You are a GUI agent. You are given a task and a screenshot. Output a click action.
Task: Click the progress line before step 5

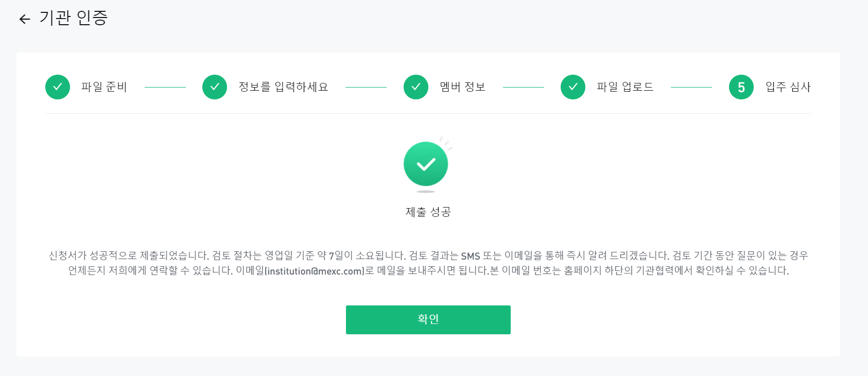691,88
